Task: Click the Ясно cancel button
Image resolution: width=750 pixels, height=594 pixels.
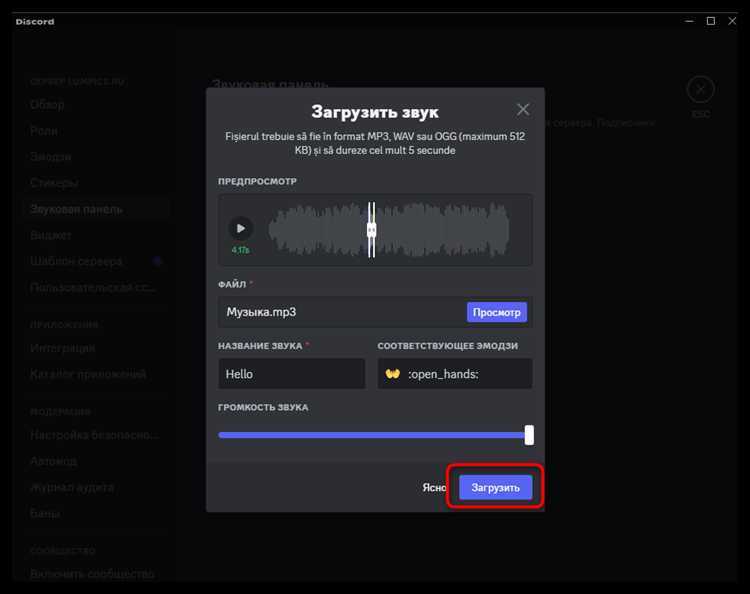Action: coord(434,487)
